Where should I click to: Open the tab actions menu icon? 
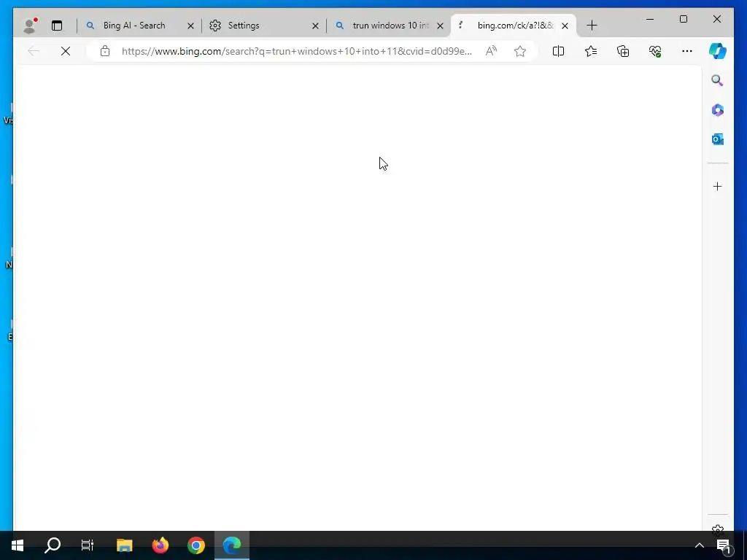[57, 26]
